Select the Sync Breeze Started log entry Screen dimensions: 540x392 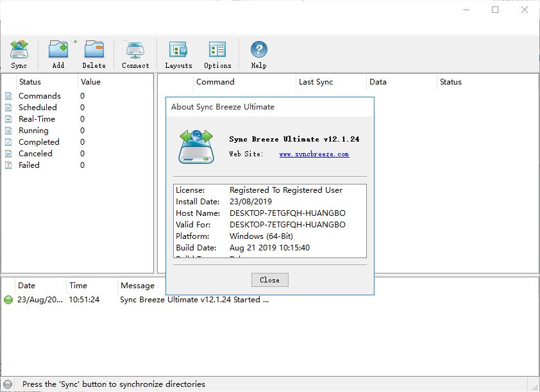[194, 300]
